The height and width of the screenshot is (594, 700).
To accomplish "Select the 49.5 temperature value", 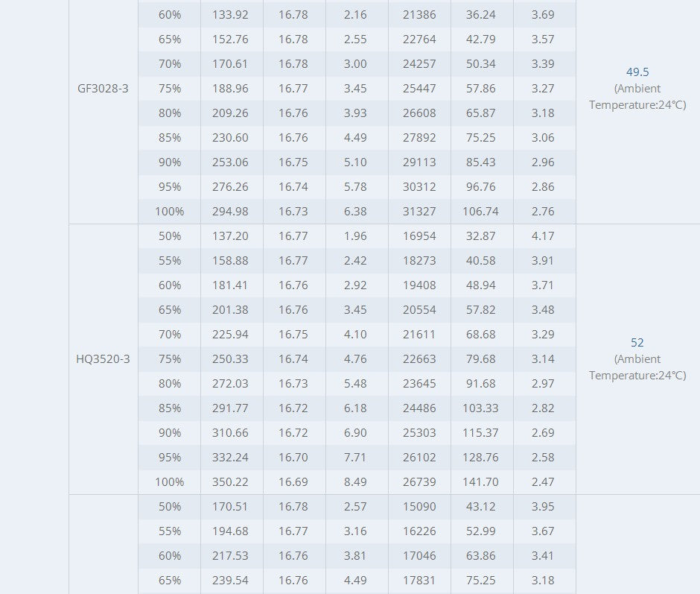I will 637,72.
